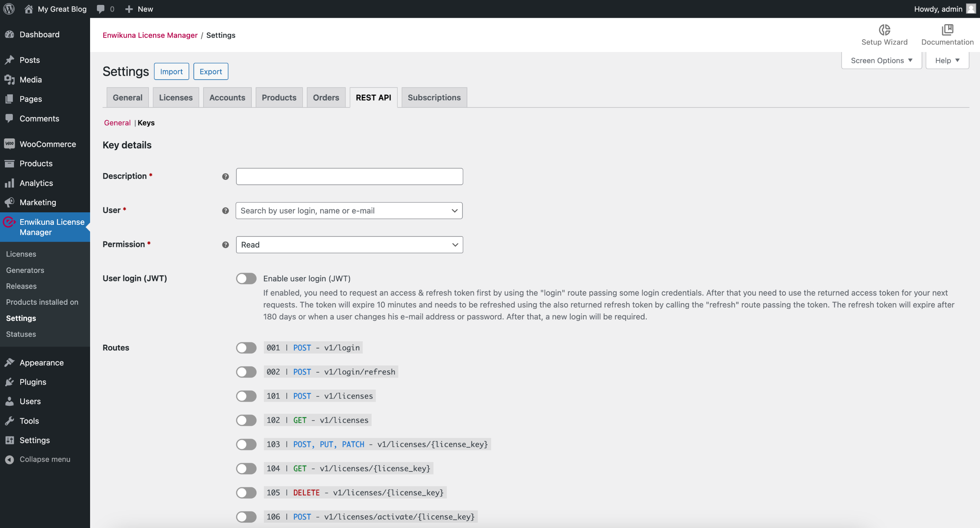The width and height of the screenshot is (980, 528).
Task: Open Releases in the sidebar submenu
Action: point(21,286)
